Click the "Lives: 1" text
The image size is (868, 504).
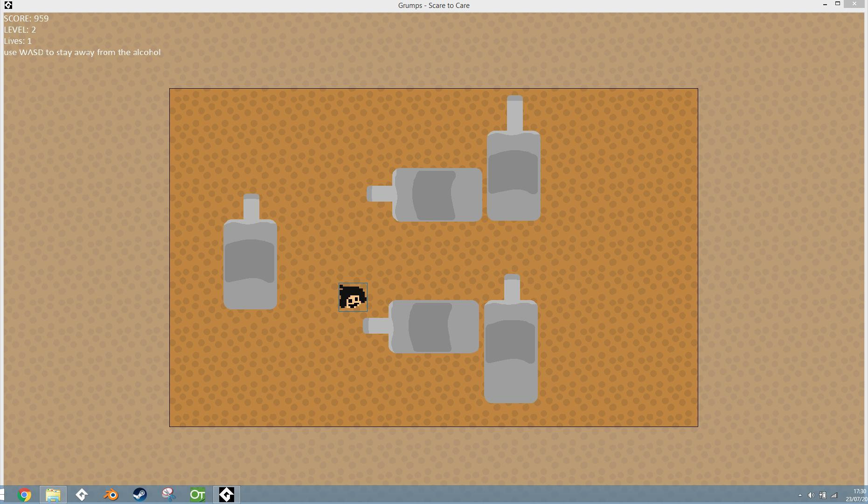(18, 41)
